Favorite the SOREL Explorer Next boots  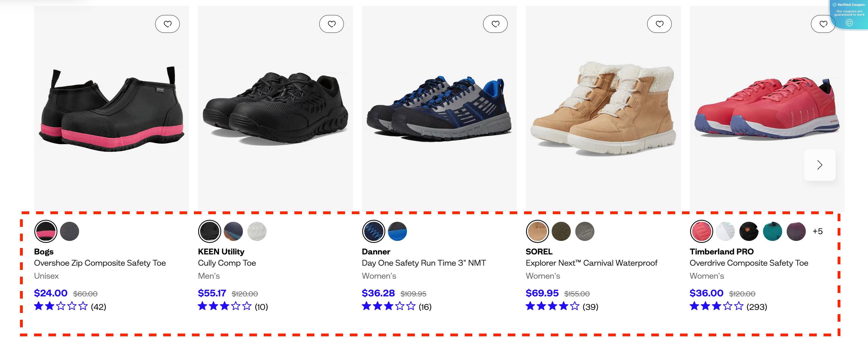click(659, 24)
